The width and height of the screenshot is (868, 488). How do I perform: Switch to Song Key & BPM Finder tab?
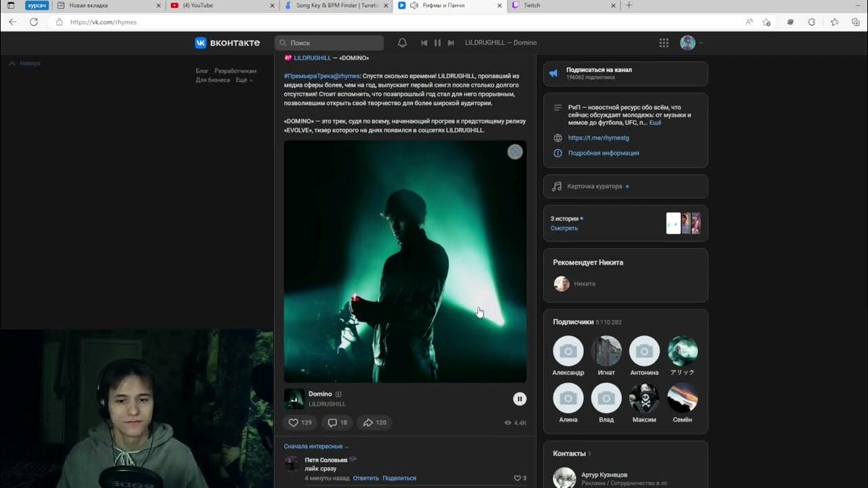tap(336, 5)
